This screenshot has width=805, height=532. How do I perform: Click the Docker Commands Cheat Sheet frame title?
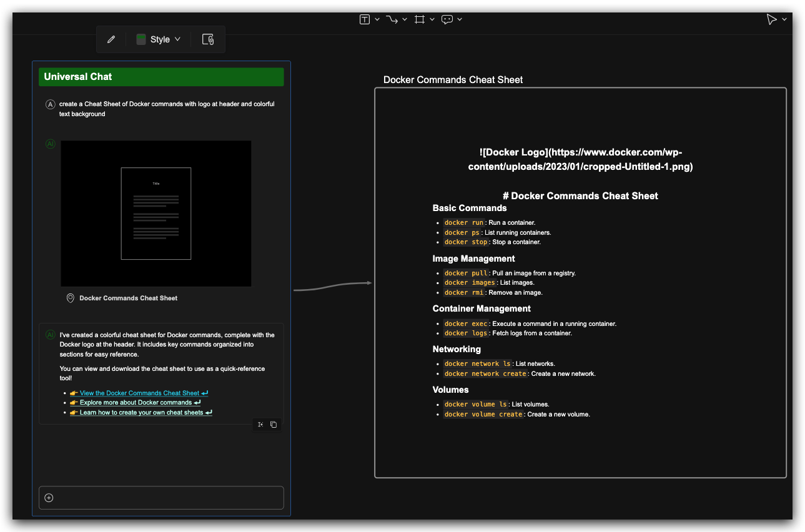coord(453,80)
